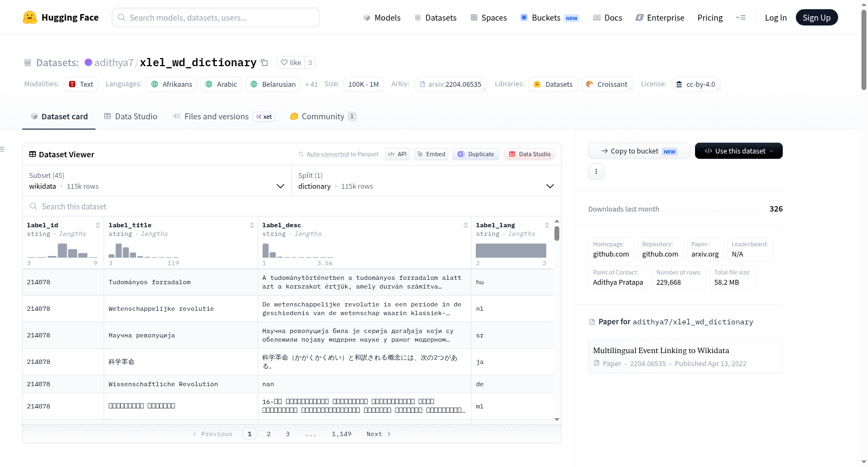The width and height of the screenshot is (868, 467).
Task: Click the Sign Up button
Action: (816, 17)
